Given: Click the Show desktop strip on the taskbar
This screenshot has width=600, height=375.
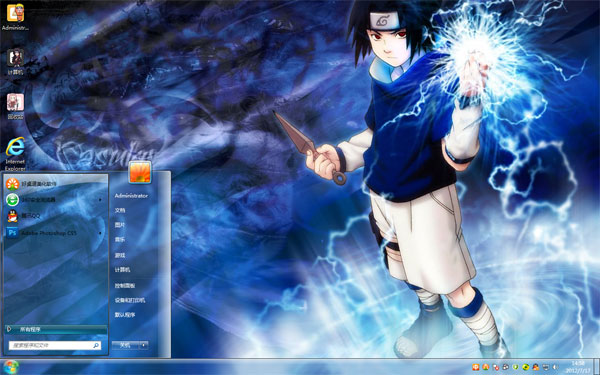Looking at the screenshot, I should (x=596, y=367).
